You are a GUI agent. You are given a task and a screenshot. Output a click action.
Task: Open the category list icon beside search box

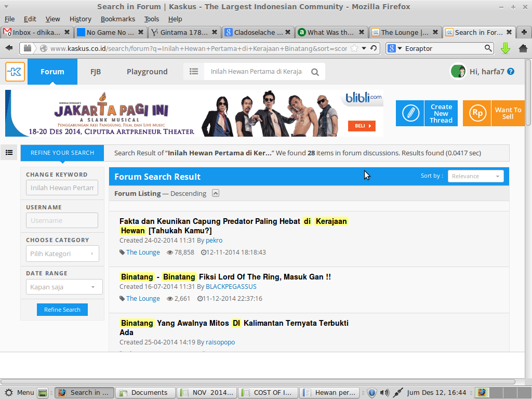194,72
